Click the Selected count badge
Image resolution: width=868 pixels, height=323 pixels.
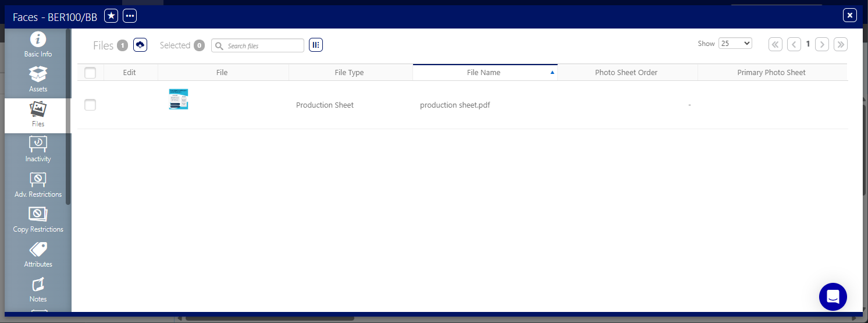click(x=199, y=45)
